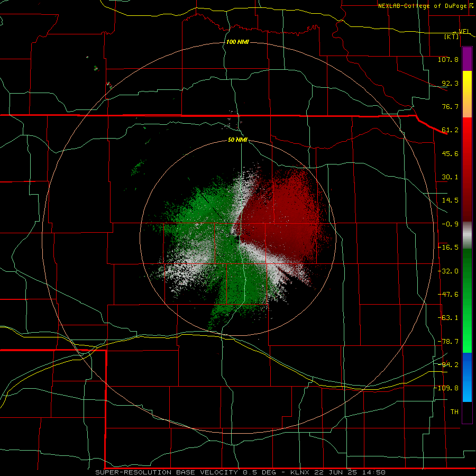476x476 pixels.
Task: Click the 100 NMI range ring label
Action: pyautogui.click(x=237, y=42)
